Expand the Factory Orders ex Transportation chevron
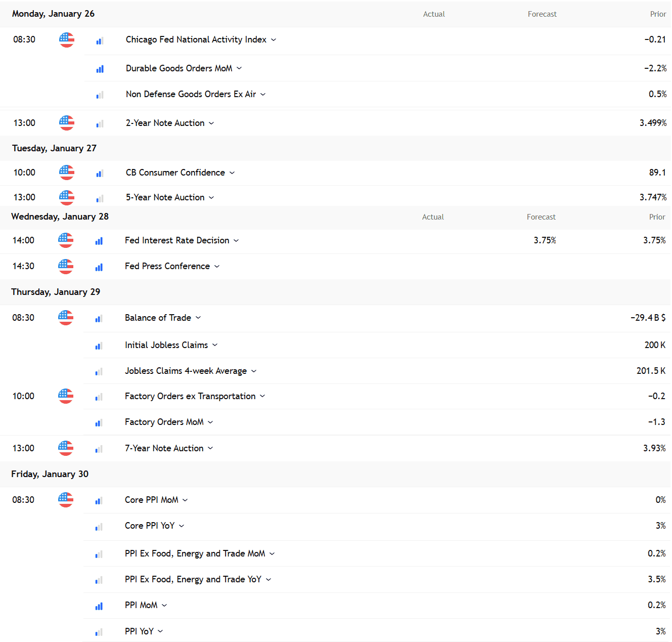Viewport: 672px width, 642px height. pyautogui.click(x=262, y=396)
